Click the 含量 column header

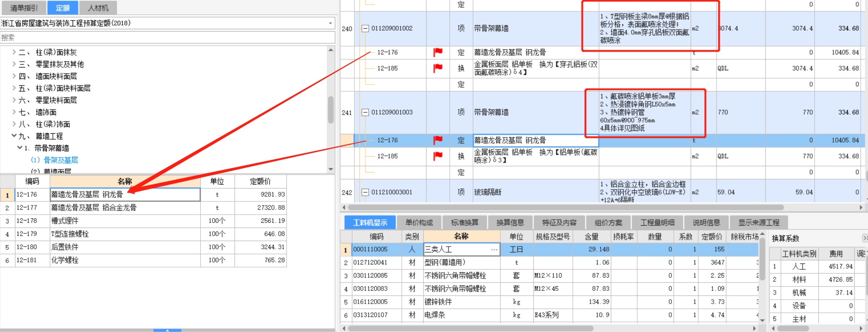tap(592, 237)
